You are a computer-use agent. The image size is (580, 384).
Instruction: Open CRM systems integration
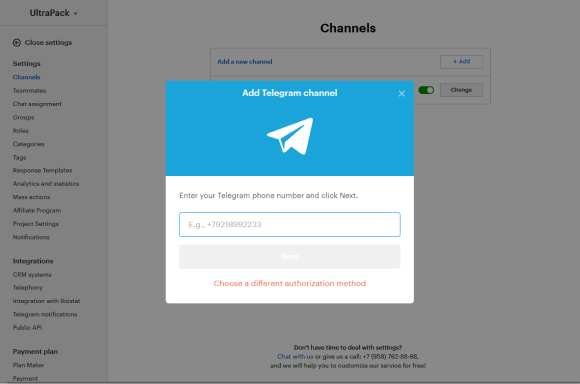pyautogui.click(x=32, y=274)
